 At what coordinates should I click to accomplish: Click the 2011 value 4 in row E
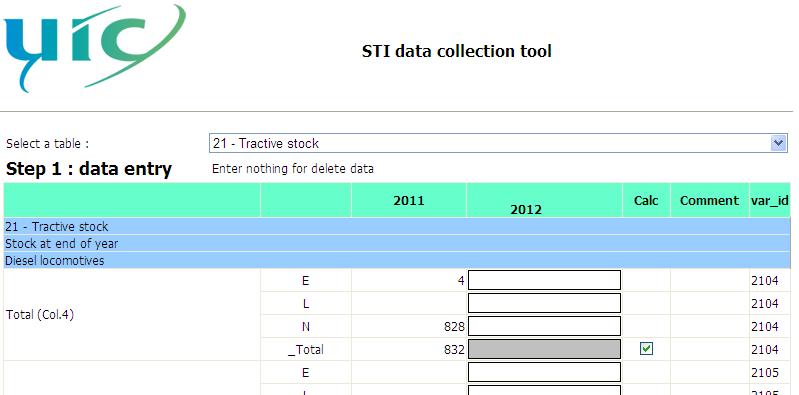(461, 281)
